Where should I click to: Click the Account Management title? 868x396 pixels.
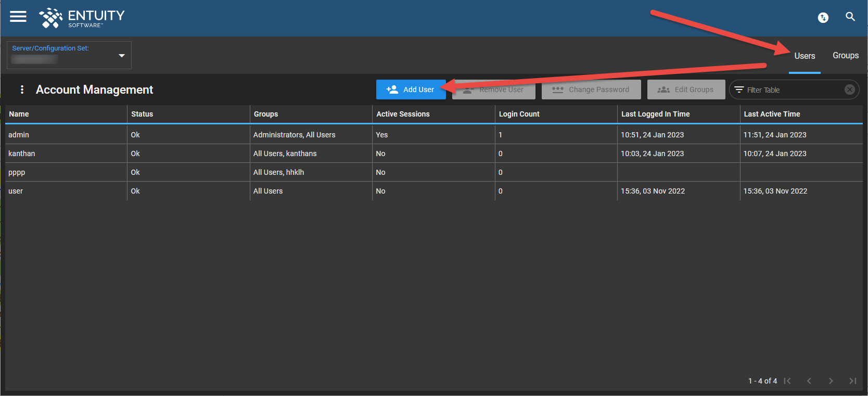coord(94,90)
